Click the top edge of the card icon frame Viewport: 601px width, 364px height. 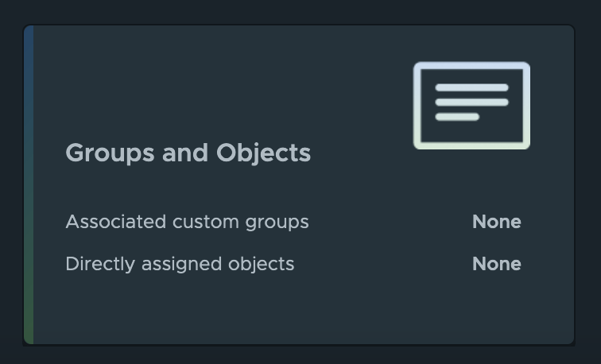pos(471,65)
